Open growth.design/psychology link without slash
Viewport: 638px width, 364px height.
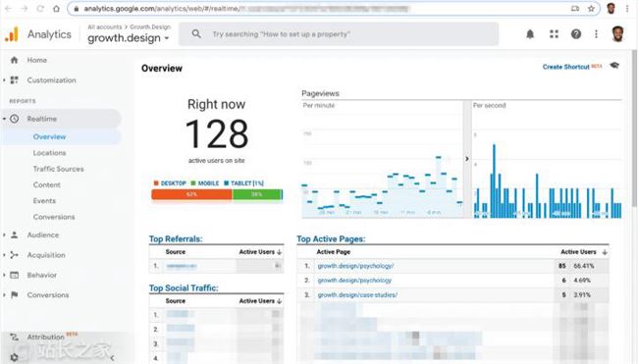point(354,281)
